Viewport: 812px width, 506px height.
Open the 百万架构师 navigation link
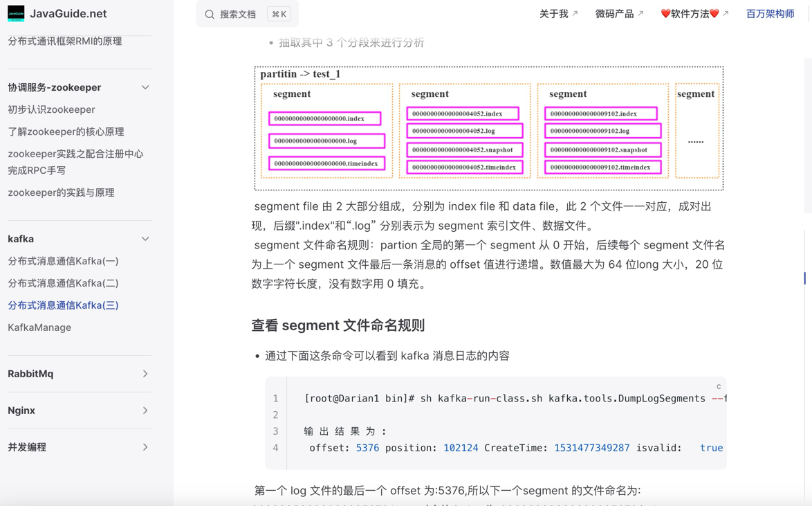(x=770, y=14)
